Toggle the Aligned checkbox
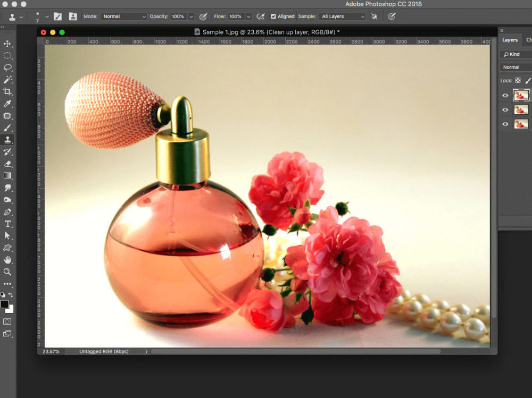532x398 pixels. [x=273, y=16]
